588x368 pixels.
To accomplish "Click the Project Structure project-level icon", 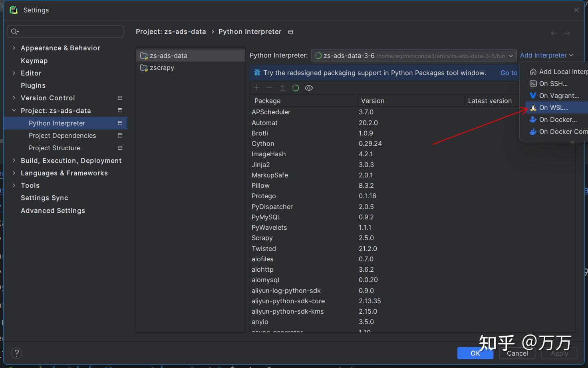I will coord(120,148).
